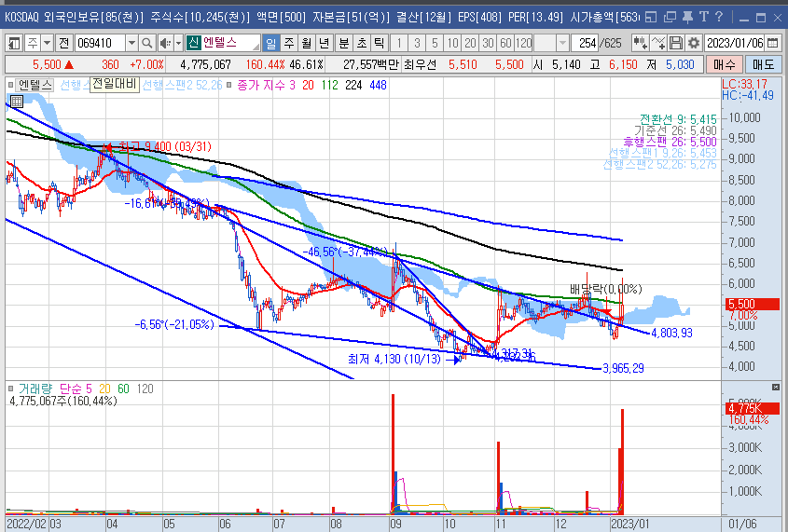788x532 pixels.
Task: Click the -46.56°(-37.44%) trendline label
Action: (345, 252)
